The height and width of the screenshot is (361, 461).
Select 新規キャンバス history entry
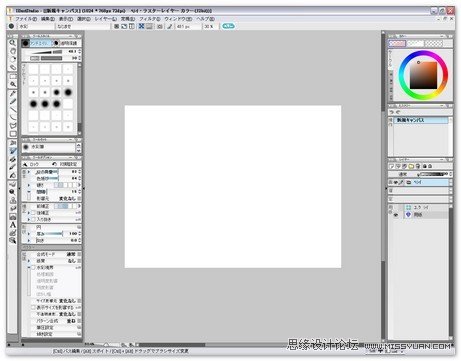pos(421,120)
